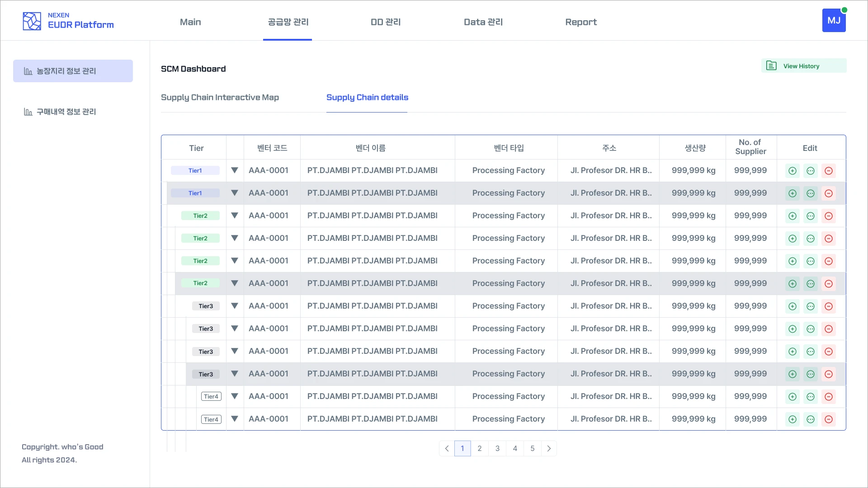The image size is (868, 488).
Task: Click ellipsis icon in second Tier3 row
Action: pos(811,329)
